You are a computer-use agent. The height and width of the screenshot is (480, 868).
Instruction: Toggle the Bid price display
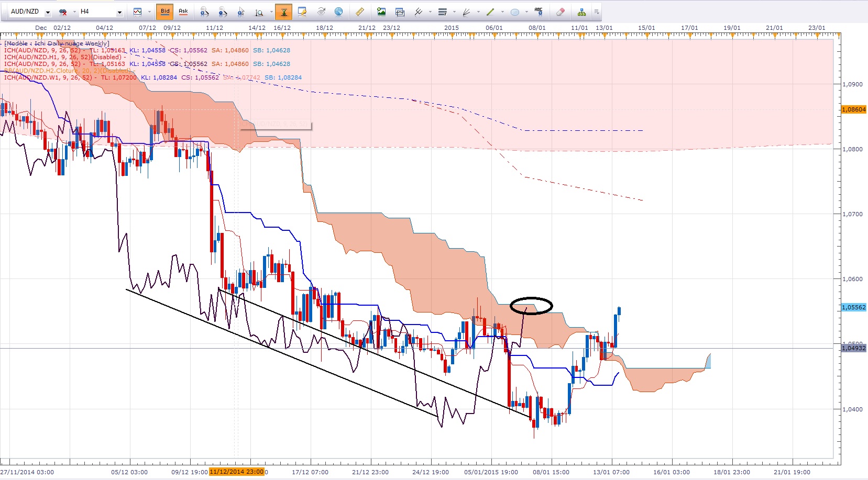tap(165, 12)
